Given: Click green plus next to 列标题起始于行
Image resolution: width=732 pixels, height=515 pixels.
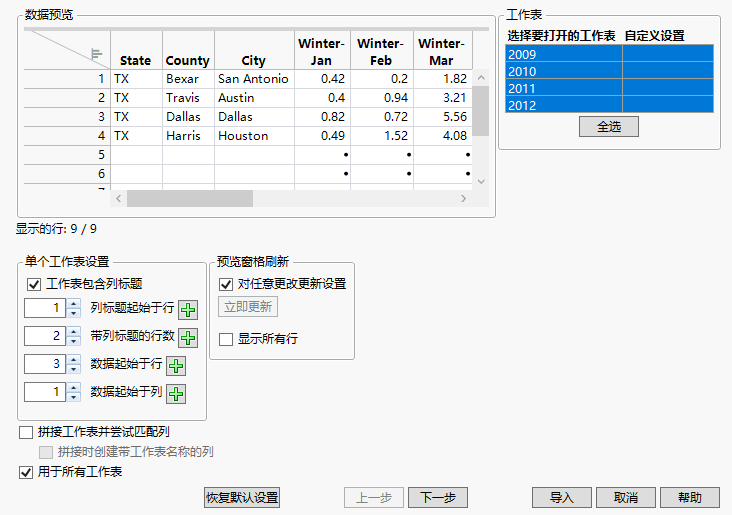Looking at the screenshot, I should click(x=188, y=310).
